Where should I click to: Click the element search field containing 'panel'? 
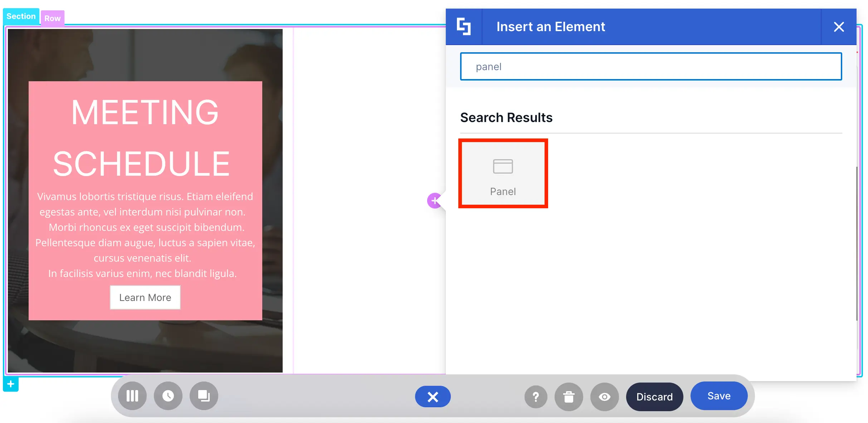coord(651,67)
